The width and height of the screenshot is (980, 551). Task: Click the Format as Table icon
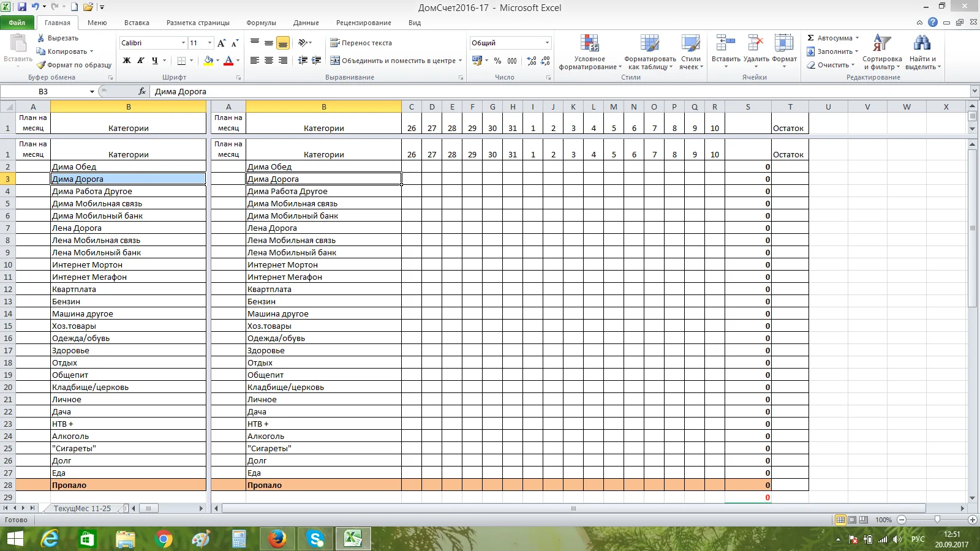point(650,44)
